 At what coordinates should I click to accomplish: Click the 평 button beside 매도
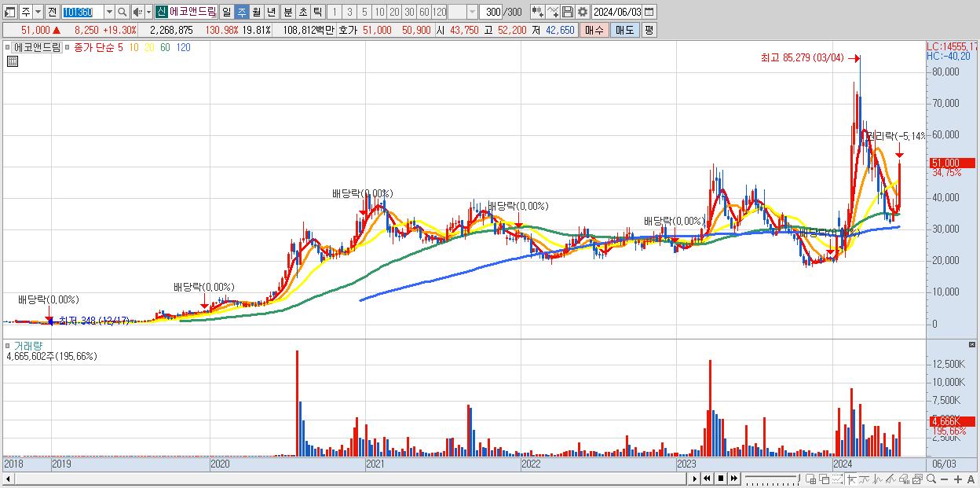coord(649,30)
